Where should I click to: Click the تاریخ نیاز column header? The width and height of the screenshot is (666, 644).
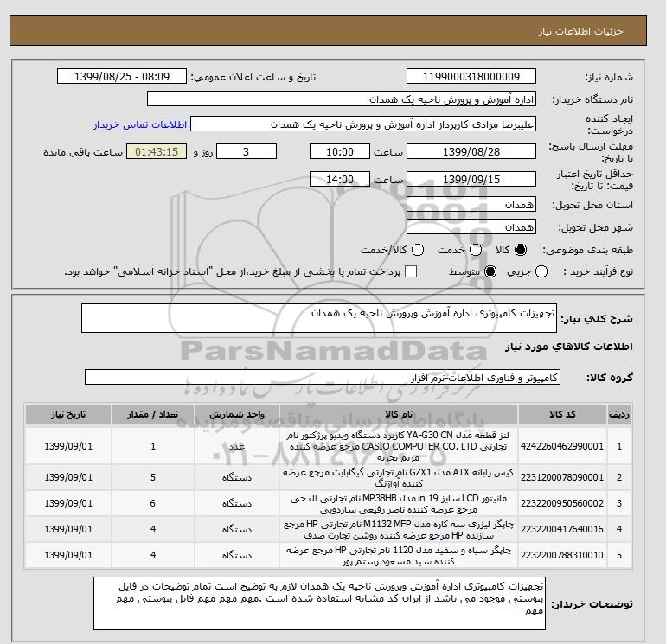pyautogui.click(x=68, y=415)
